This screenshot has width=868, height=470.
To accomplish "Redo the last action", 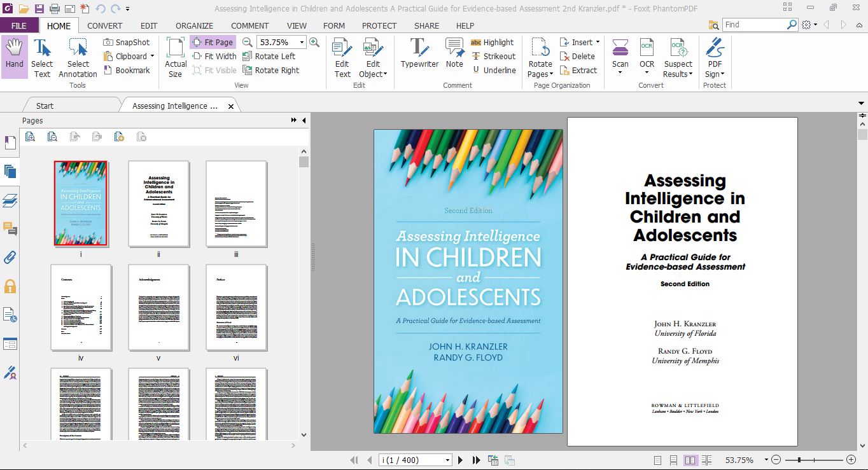I will (116, 8).
